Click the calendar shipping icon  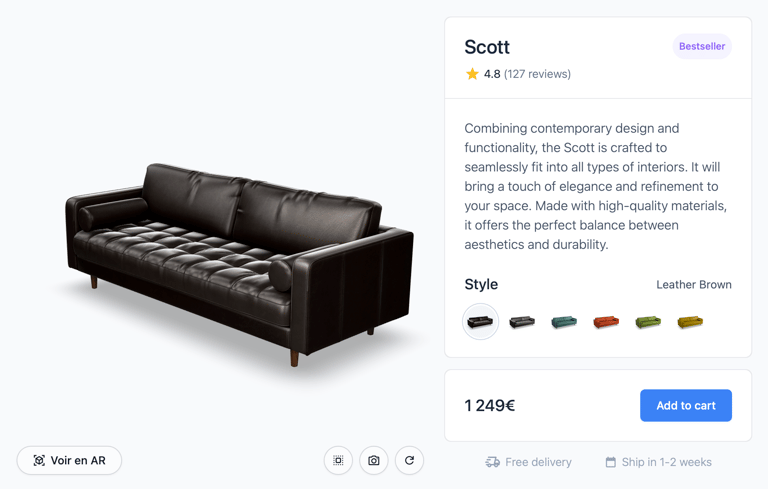611,462
